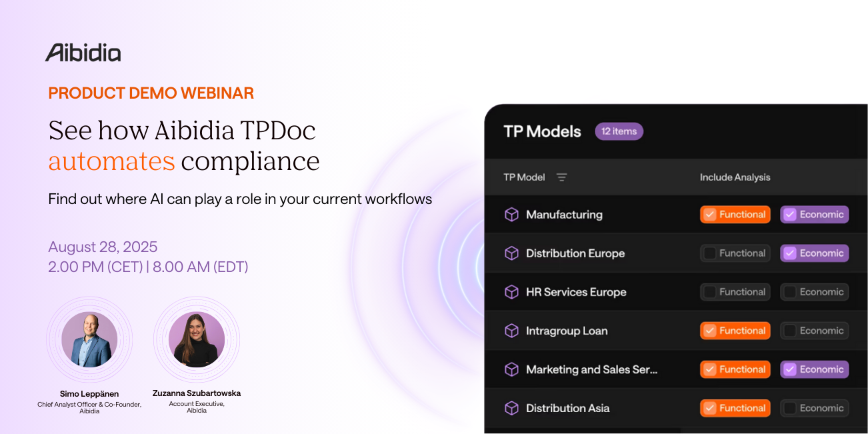Click the August 28, 2025 date
The height and width of the screenshot is (434, 868).
[103, 247]
